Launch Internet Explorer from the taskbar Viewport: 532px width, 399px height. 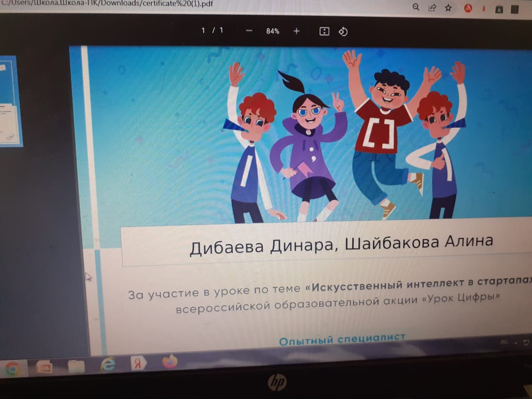108,364
